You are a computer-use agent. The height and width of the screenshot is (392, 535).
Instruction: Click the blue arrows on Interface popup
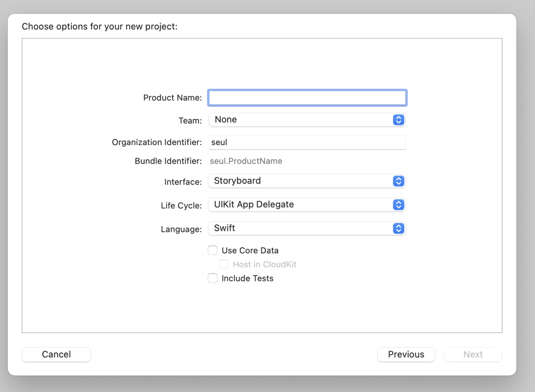[x=398, y=181]
